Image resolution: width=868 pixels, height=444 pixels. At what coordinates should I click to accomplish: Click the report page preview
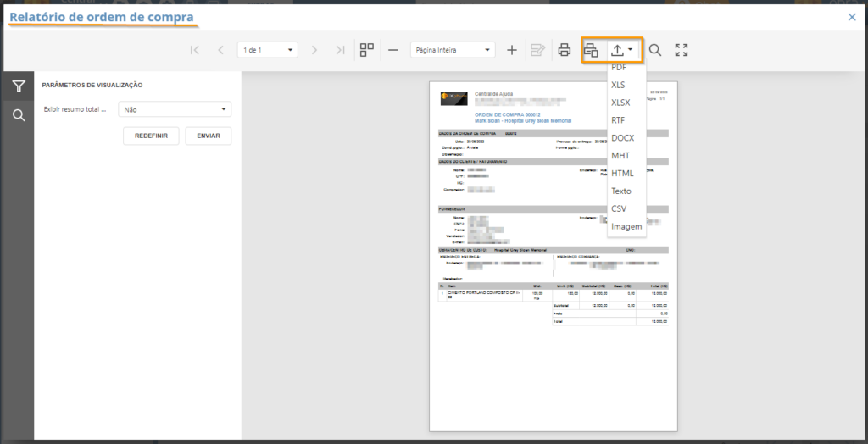point(553,257)
